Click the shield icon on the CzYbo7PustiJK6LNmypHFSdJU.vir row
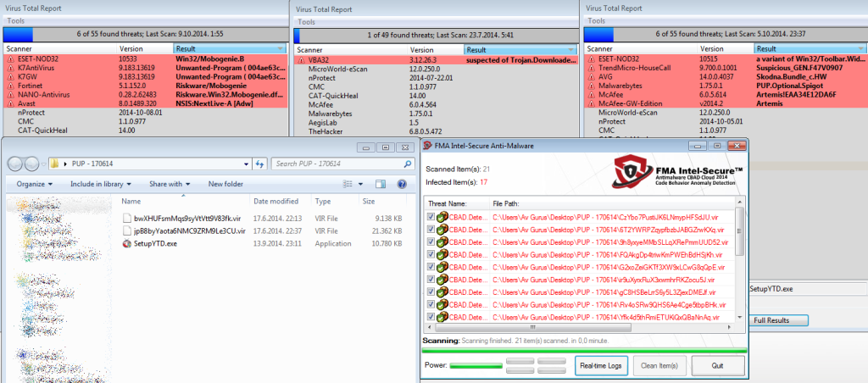This screenshot has width=868, height=383. coord(442,217)
